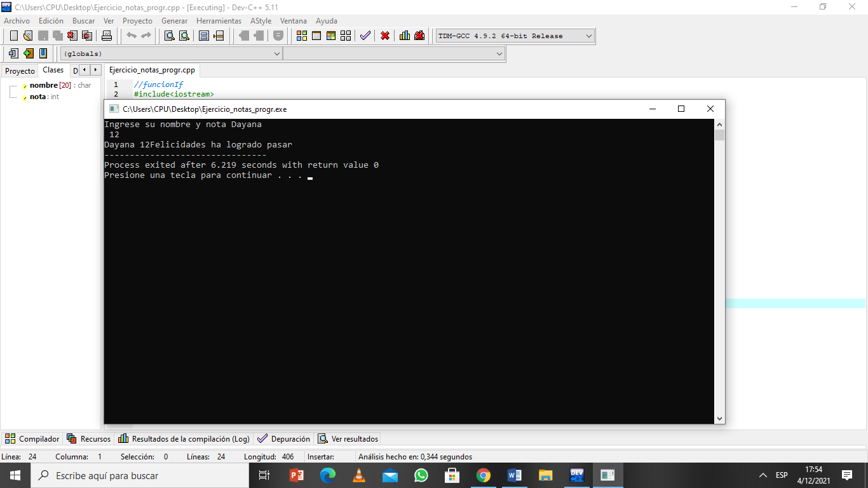The width and height of the screenshot is (868, 488).
Task: Select nota : int in class tree
Action: (44, 97)
